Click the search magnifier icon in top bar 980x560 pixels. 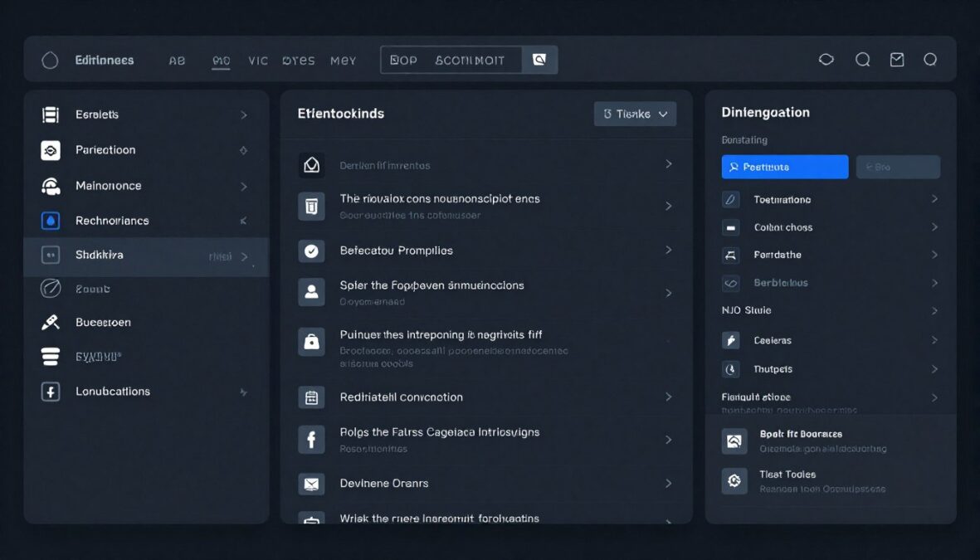point(862,60)
